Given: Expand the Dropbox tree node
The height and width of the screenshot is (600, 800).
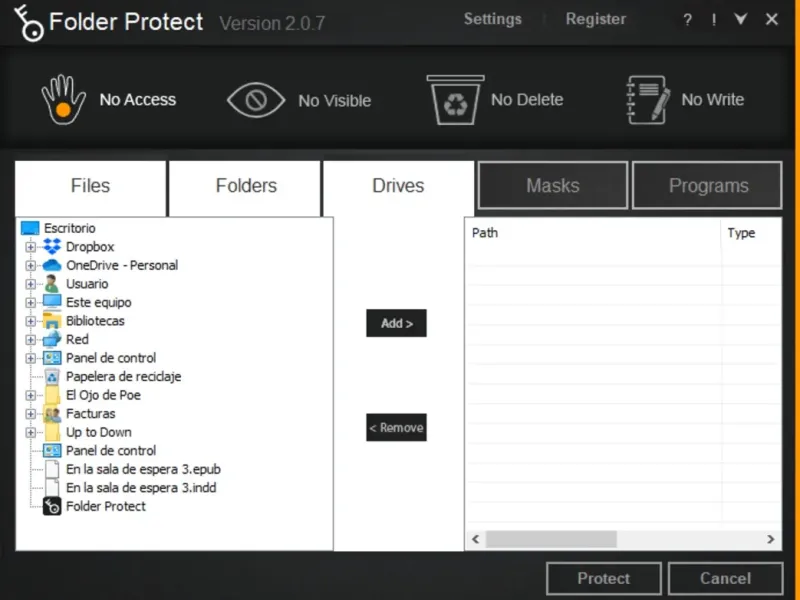Looking at the screenshot, I should pos(31,247).
